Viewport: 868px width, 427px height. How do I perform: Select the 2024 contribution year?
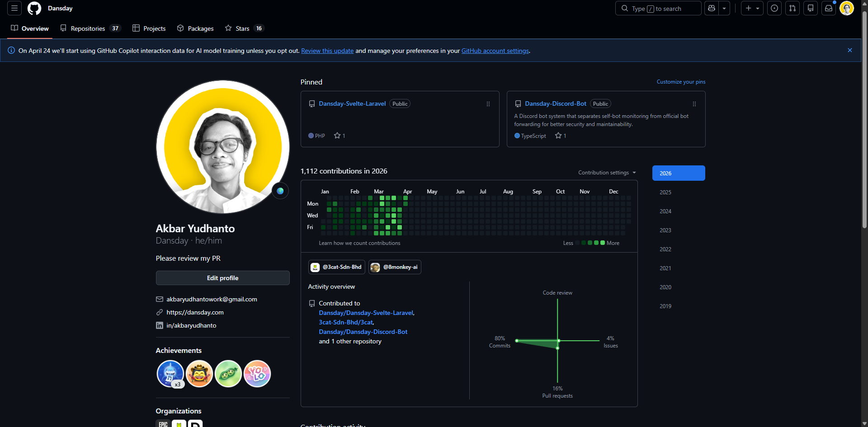pos(679,211)
